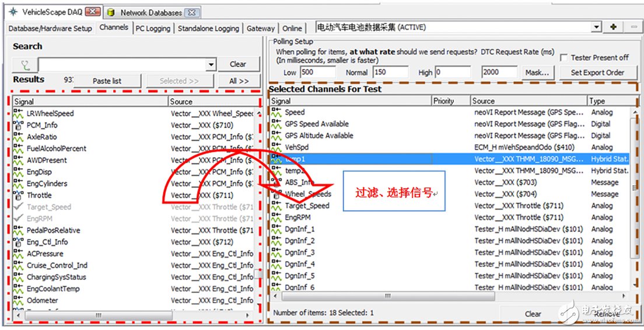
Task: Click Clear button under selected channels
Action: point(532,314)
